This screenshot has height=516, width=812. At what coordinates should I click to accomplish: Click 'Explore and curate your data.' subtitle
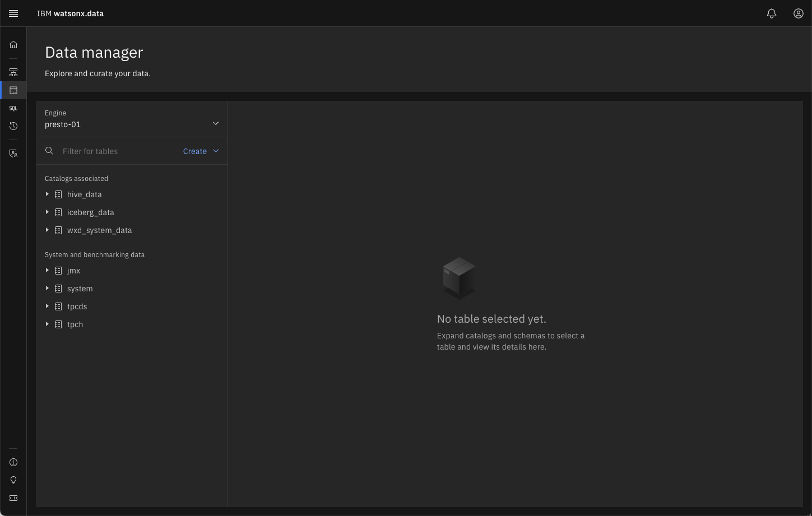pyautogui.click(x=98, y=73)
